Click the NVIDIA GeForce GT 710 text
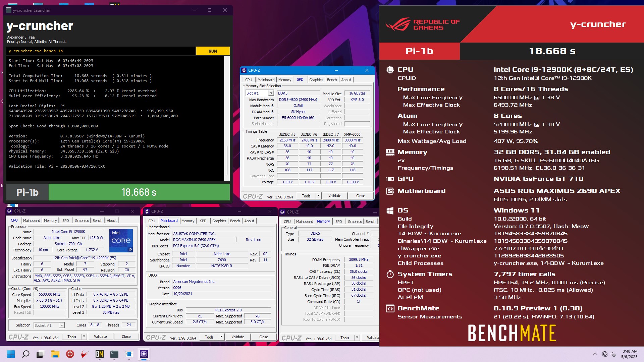The height and width of the screenshot is (362, 644). pos(538,179)
